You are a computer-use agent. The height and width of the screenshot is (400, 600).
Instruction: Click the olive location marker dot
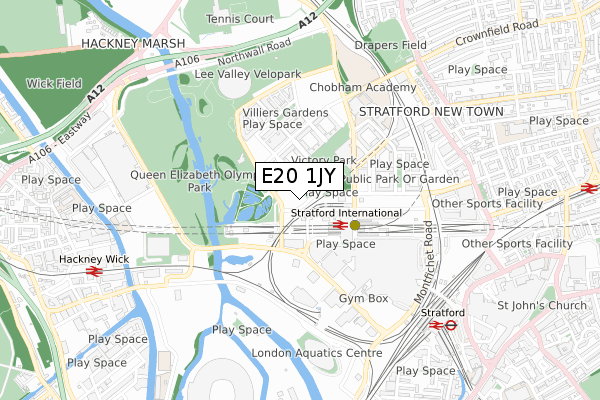click(355, 225)
